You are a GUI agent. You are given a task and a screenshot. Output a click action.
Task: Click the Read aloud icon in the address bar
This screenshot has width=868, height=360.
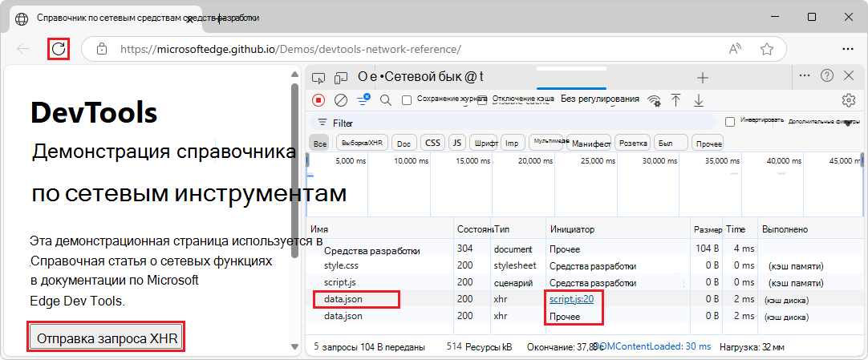click(735, 49)
